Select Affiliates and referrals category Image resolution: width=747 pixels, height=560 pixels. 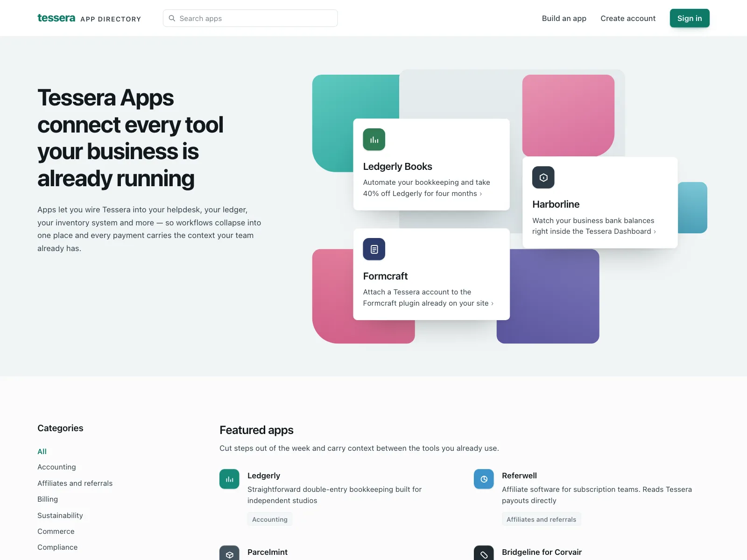pyautogui.click(x=75, y=483)
